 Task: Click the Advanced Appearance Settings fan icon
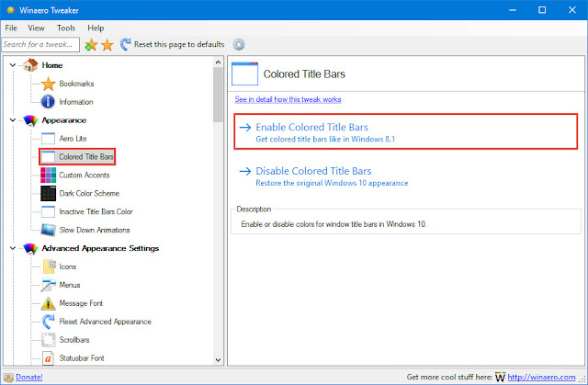click(x=30, y=248)
